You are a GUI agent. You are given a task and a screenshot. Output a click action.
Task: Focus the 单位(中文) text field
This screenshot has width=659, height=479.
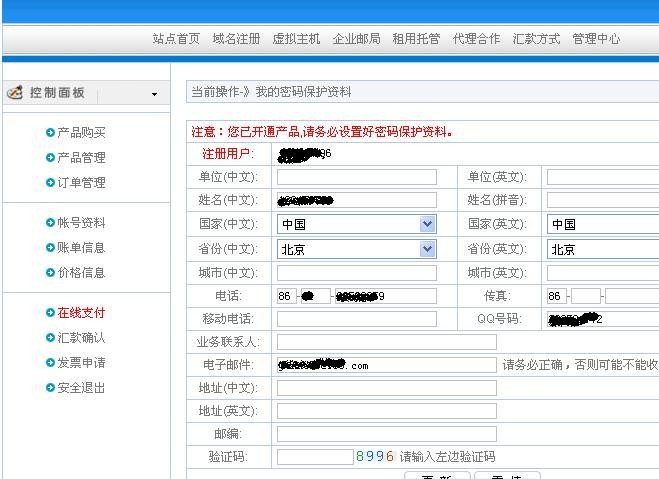(357, 177)
